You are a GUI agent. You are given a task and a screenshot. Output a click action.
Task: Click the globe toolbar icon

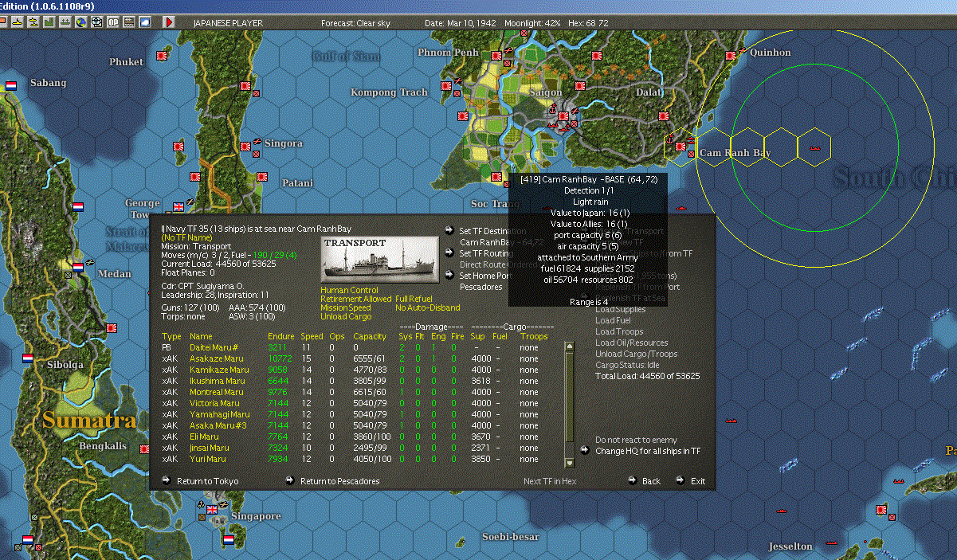[81, 22]
